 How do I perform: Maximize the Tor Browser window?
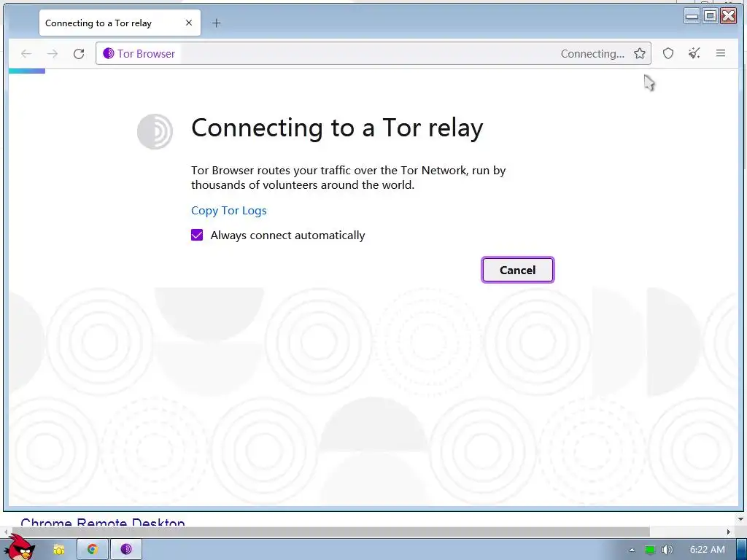(710, 16)
